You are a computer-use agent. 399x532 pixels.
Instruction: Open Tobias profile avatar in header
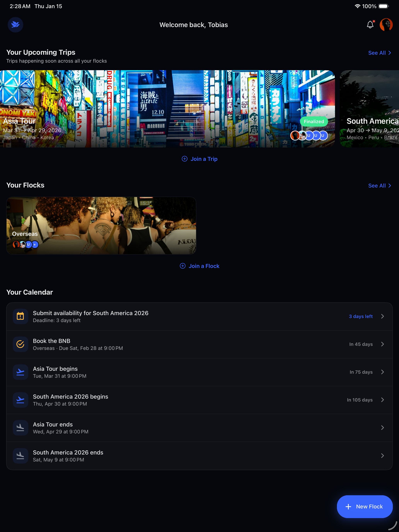pyautogui.click(x=386, y=25)
